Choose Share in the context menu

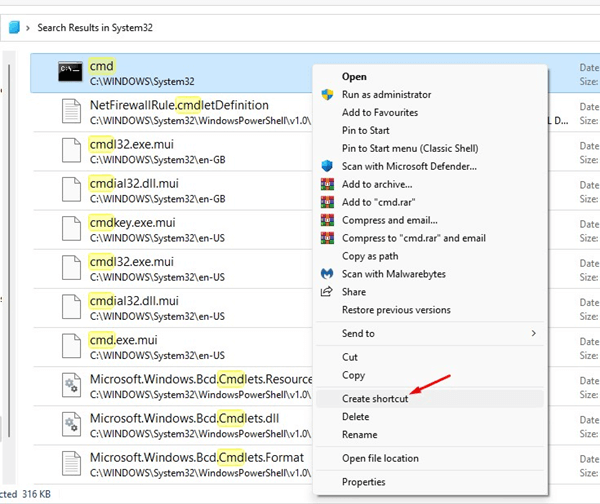click(x=354, y=292)
